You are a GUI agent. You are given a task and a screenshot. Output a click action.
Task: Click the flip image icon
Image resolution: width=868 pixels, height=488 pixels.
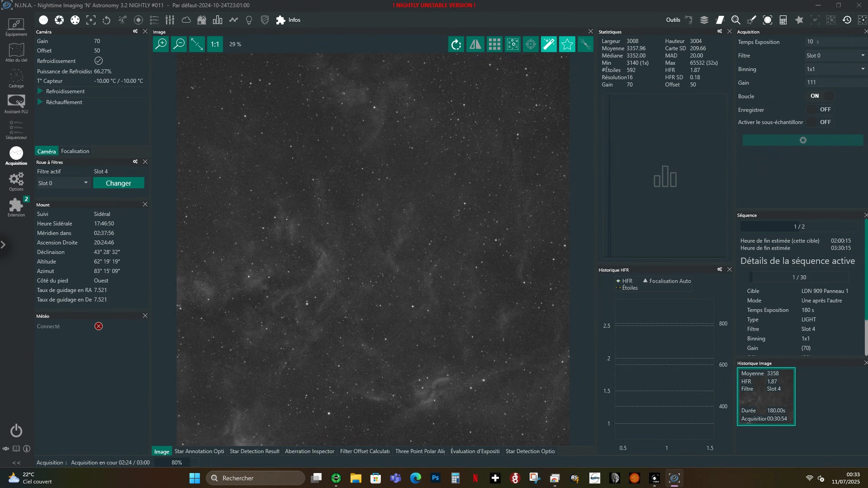click(475, 44)
